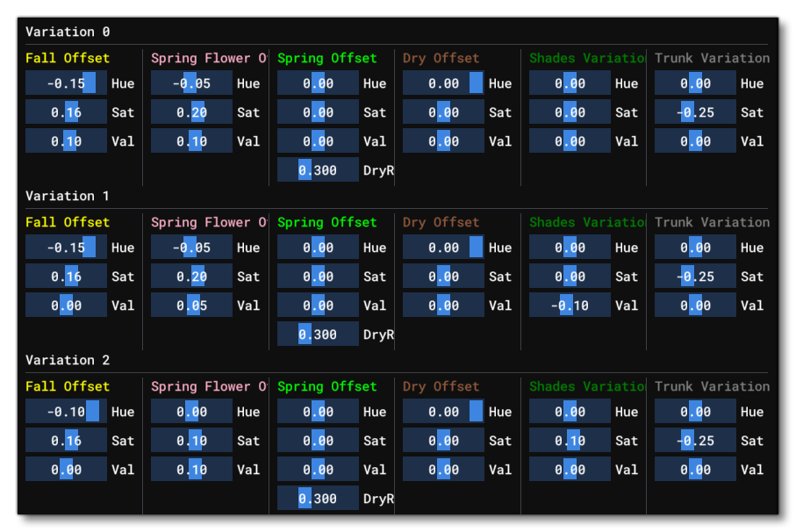This screenshot has width=796, height=532.
Task: Click the Variation 1 section header
Action: pos(68,196)
